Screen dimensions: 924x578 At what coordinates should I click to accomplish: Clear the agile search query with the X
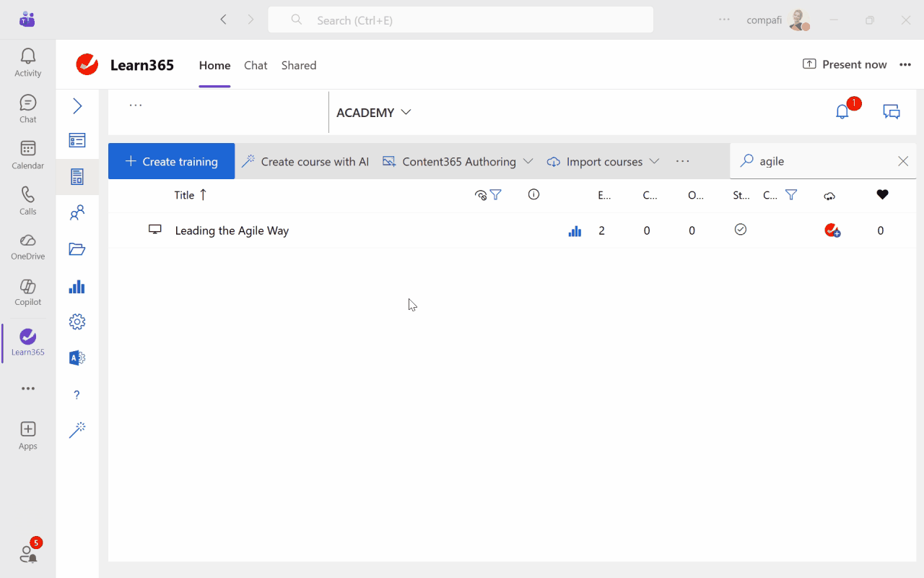[x=903, y=160]
